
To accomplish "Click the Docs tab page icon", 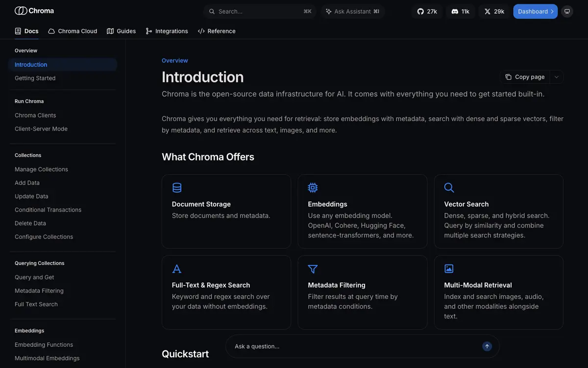I will pos(18,31).
